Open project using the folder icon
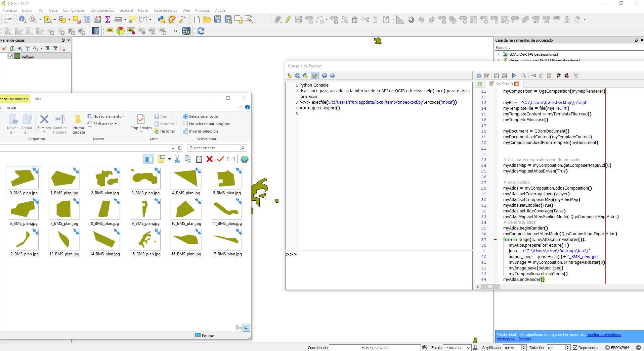 (x=207, y=19)
